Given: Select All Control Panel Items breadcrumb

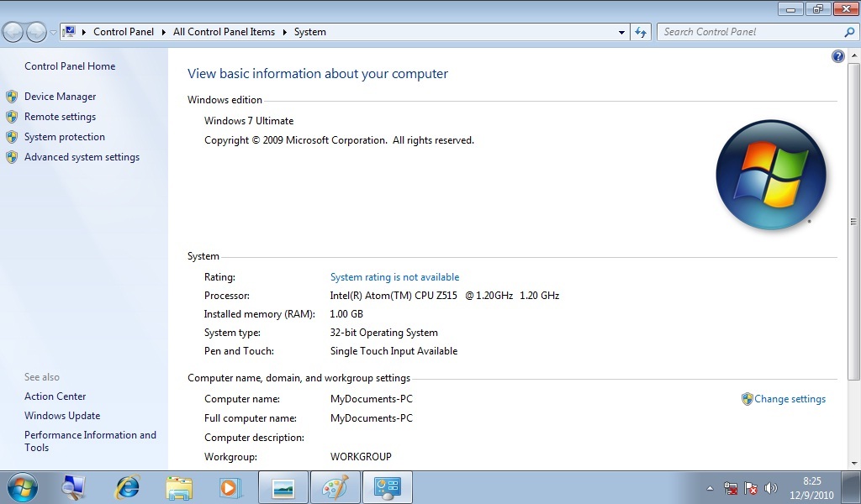Looking at the screenshot, I should (224, 32).
